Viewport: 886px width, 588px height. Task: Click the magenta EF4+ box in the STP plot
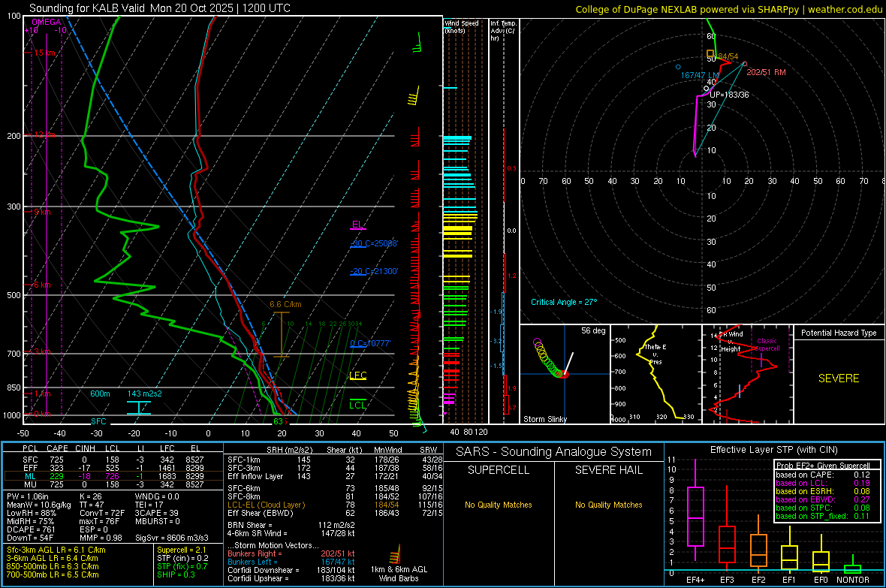click(695, 517)
